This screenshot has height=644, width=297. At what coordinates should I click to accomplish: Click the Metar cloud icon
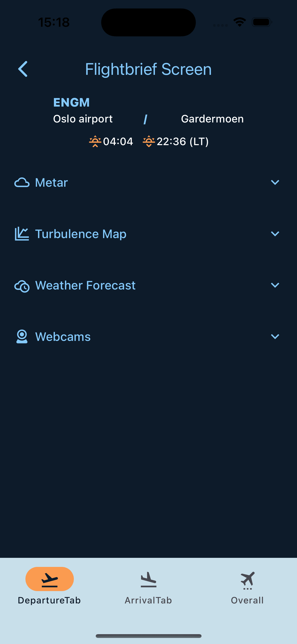[x=22, y=182]
